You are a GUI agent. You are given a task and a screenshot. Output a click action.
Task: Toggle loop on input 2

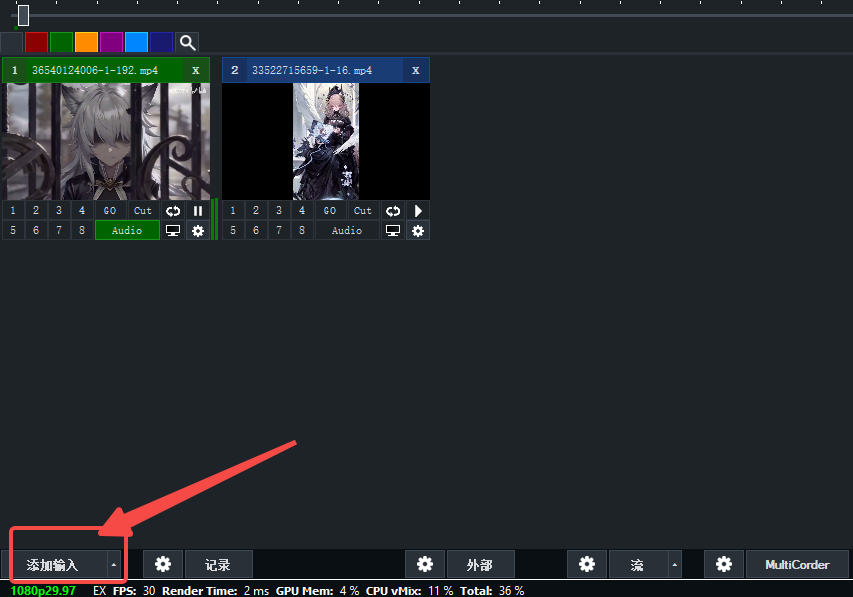coord(393,211)
